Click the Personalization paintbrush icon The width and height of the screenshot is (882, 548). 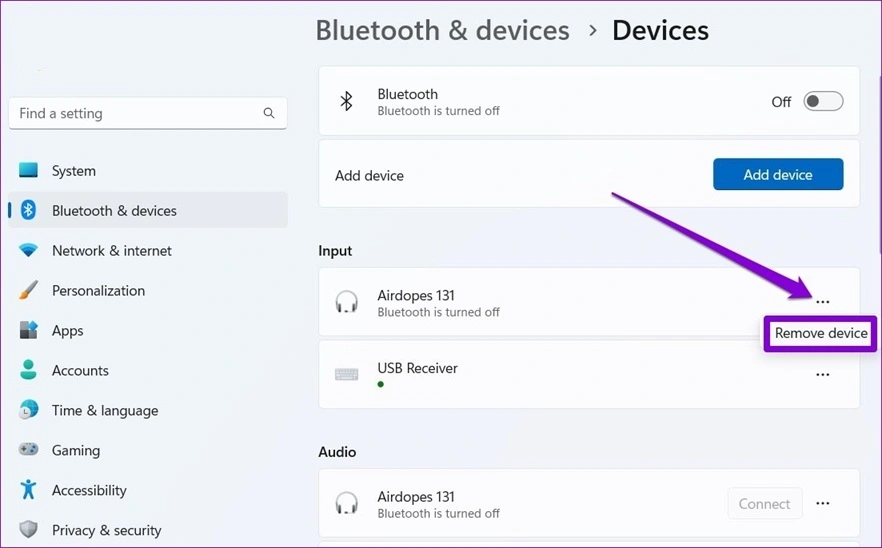point(28,290)
